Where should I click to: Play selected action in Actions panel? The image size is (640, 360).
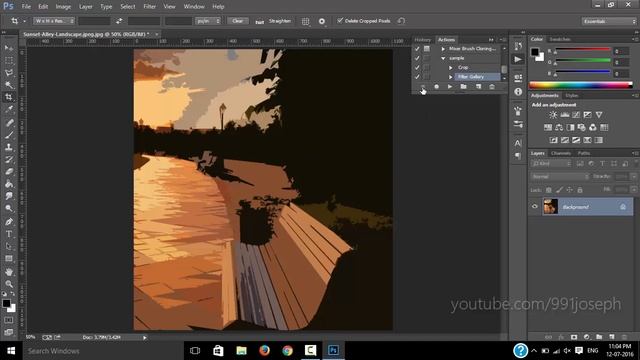(x=450, y=87)
